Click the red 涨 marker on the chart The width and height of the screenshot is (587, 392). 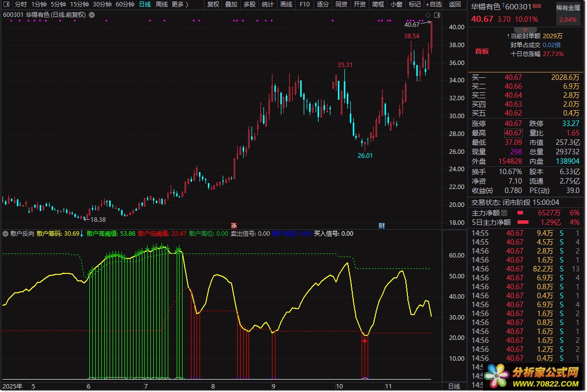(x=234, y=226)
